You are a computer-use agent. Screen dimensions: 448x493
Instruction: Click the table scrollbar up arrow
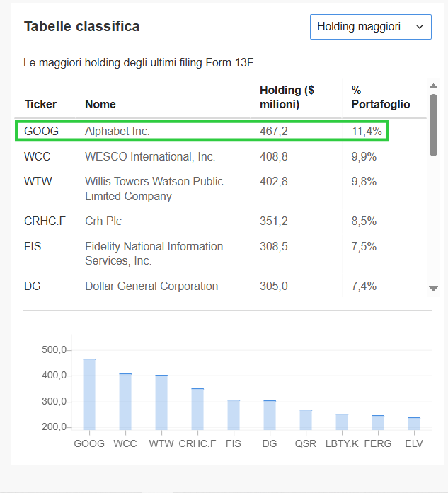[434, 86]
